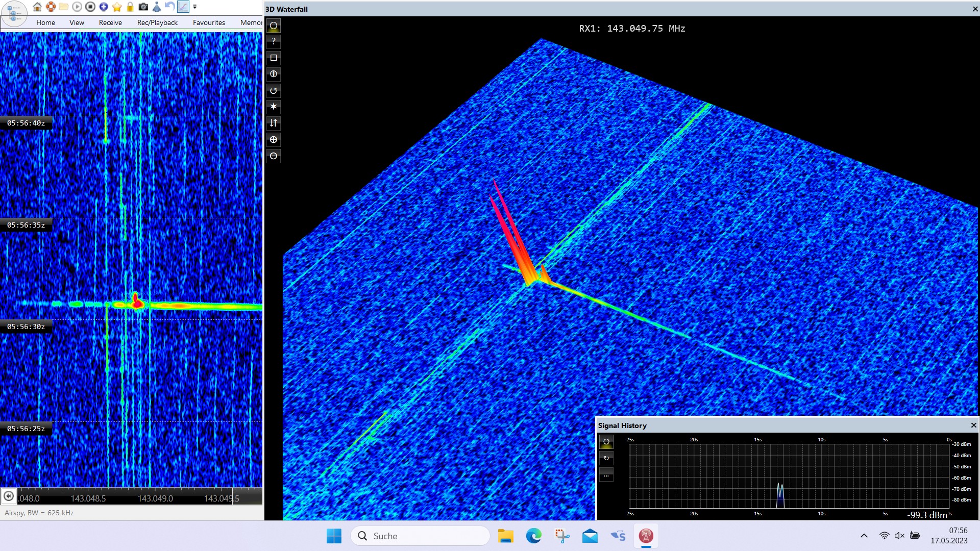This screenshot has height=551, width=980.
Task: Click the open folder icon
Action: (x=64, y=7)
